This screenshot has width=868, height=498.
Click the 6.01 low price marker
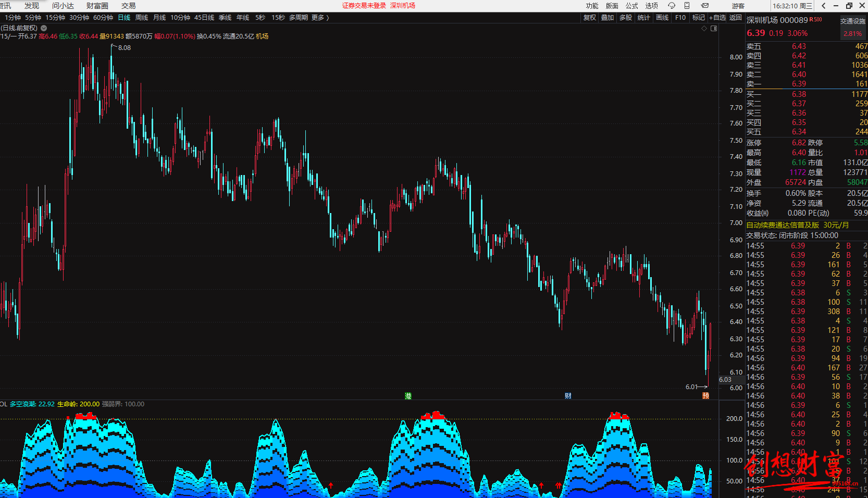pyautogui.click(x=691, y=387)
